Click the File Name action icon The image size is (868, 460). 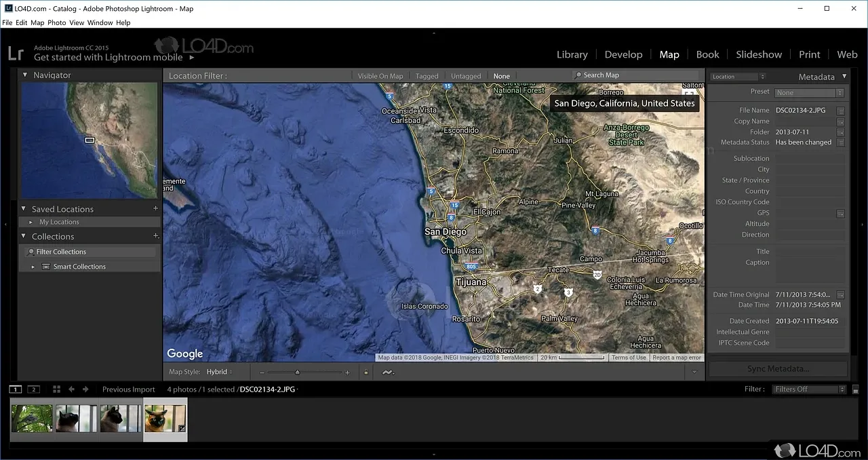click(841, 110)
